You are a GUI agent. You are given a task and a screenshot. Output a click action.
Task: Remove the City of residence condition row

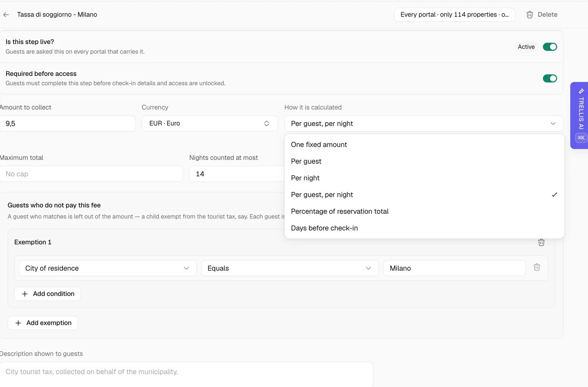(537, 267)
